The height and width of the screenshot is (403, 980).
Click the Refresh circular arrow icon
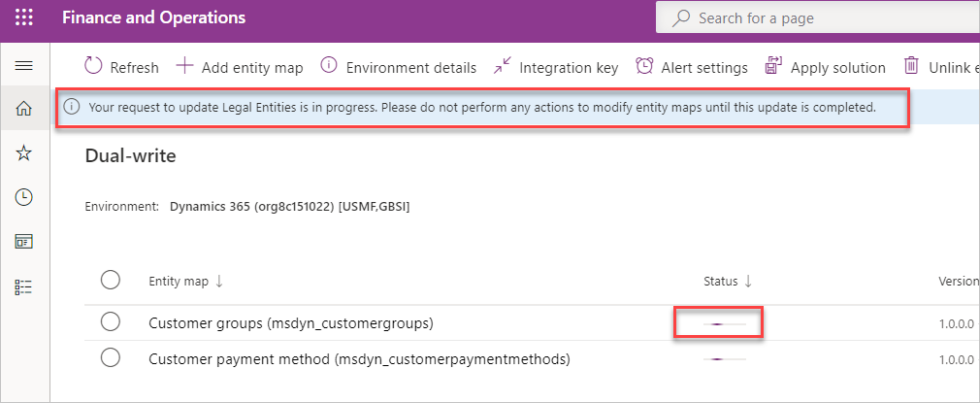tap(93, 66)
